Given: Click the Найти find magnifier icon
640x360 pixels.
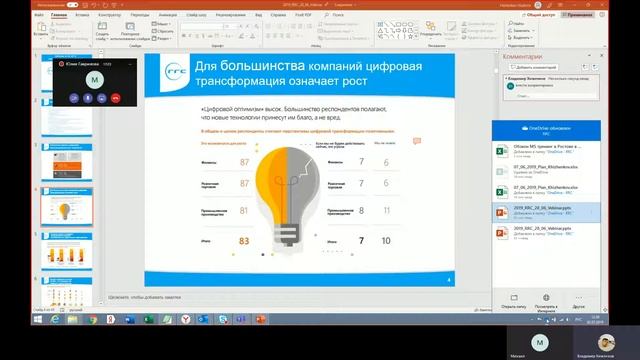Looking at the screenshot, I should click(510, 24).
